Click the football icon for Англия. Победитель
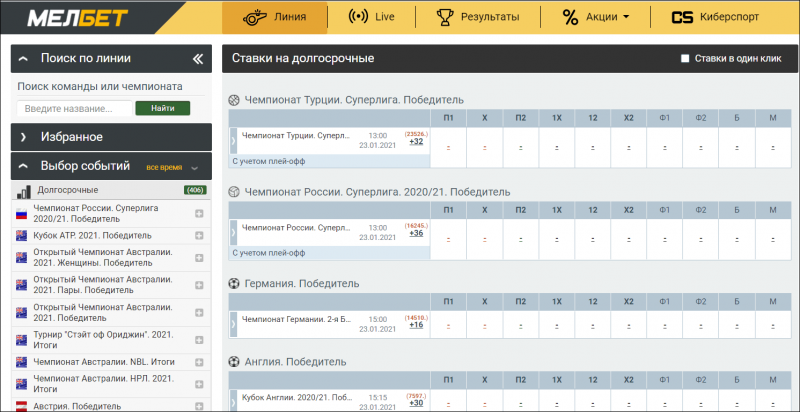The image size is (800, 412). pos(233,362)
